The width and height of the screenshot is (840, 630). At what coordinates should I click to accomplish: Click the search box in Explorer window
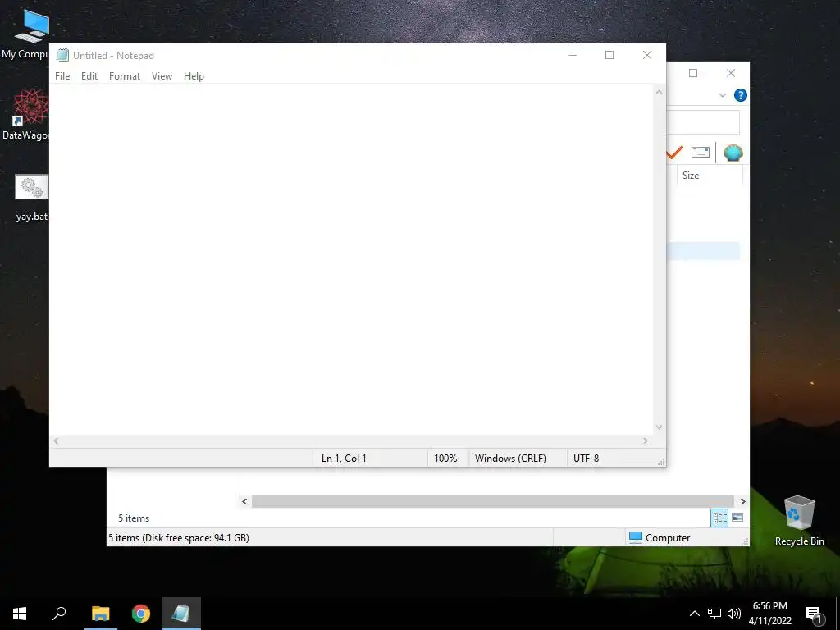[703, 123]
